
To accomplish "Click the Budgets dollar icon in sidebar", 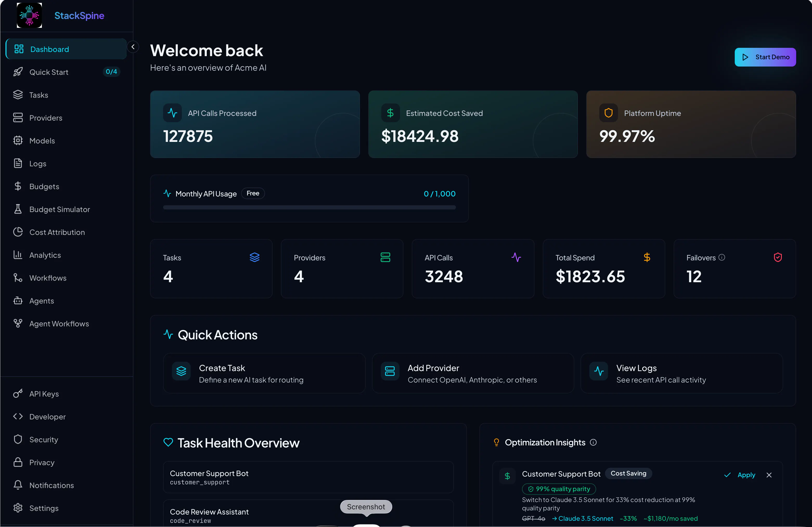I will click(x=18, y=186).
